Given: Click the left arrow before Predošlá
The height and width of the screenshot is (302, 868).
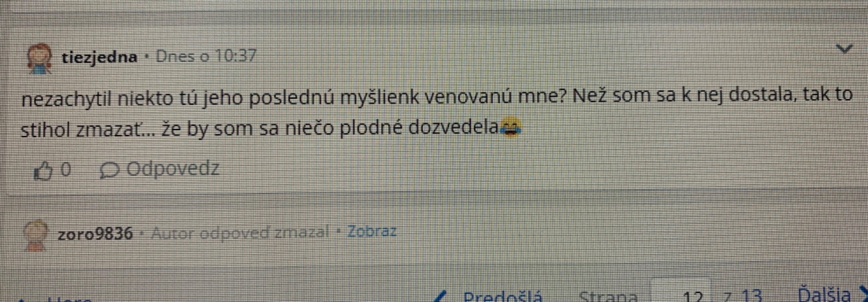Looking at the screenshot, I should 442,297.
